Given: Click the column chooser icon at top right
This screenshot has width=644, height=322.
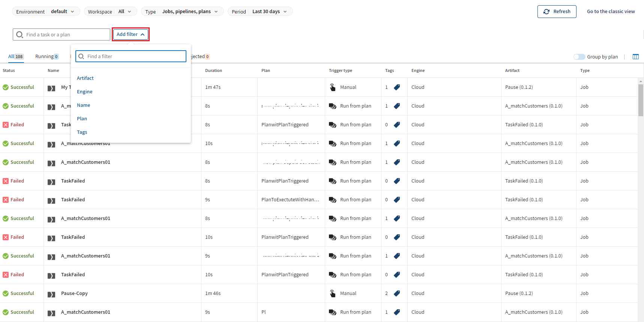Looking at the screenshot, I should (635, 57).
